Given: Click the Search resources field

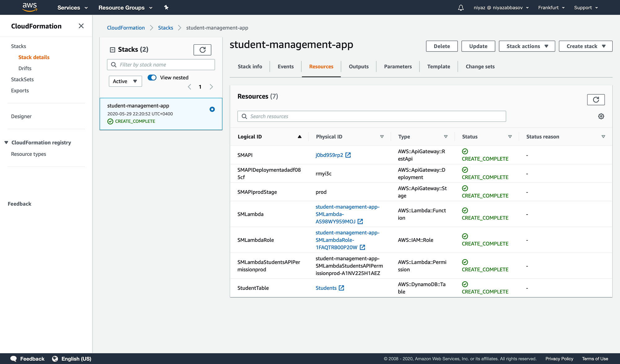Looking at the screenshot, I should [371, 116].
